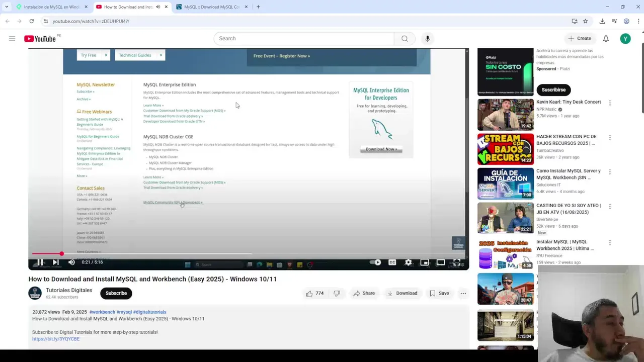644x362 pixels.
Task: Reload the current page
Action: point(31,21)
